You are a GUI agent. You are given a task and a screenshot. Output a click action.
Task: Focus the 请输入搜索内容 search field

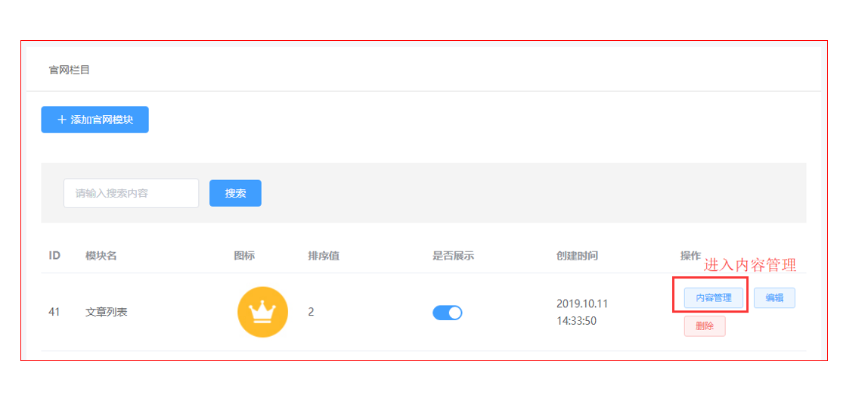pyautogui.click(x=132, y=194)
